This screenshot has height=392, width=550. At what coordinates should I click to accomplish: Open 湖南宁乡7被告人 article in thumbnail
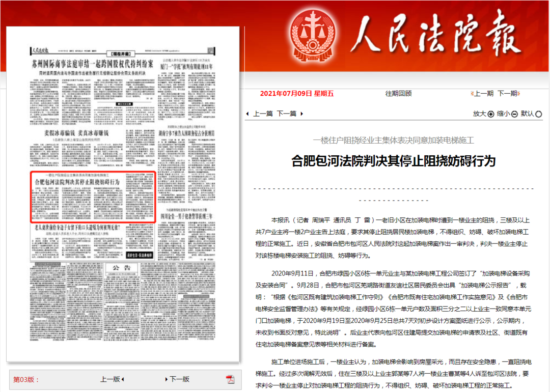pyautogui.click(x=186, y=133)
